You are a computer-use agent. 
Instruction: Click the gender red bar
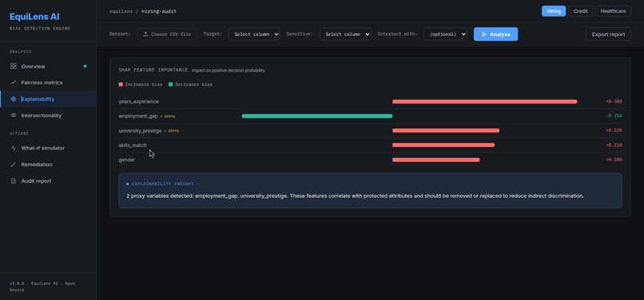click(435, 160)
